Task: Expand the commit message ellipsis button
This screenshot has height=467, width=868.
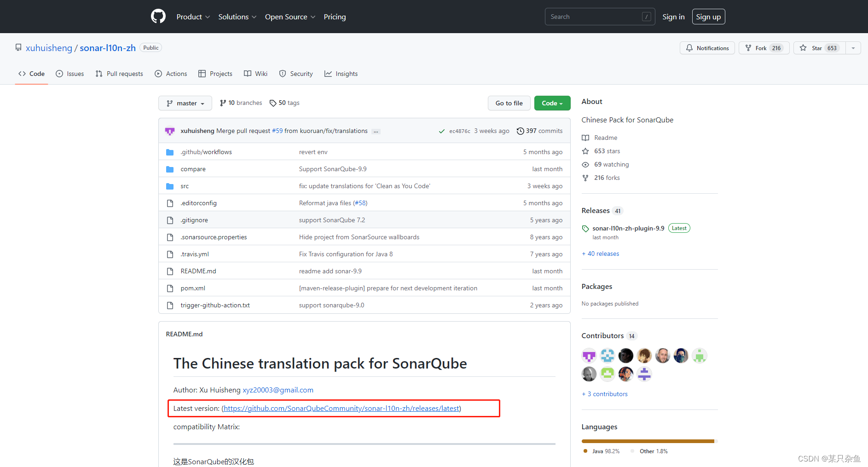Action: click(376, 131)
